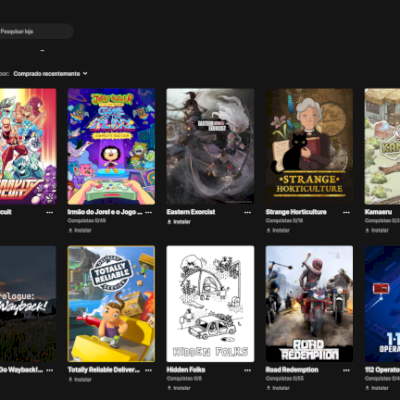Open options menu for Gravity Circuit
This screenshot has width=400, height=400.
pos(50,212)
